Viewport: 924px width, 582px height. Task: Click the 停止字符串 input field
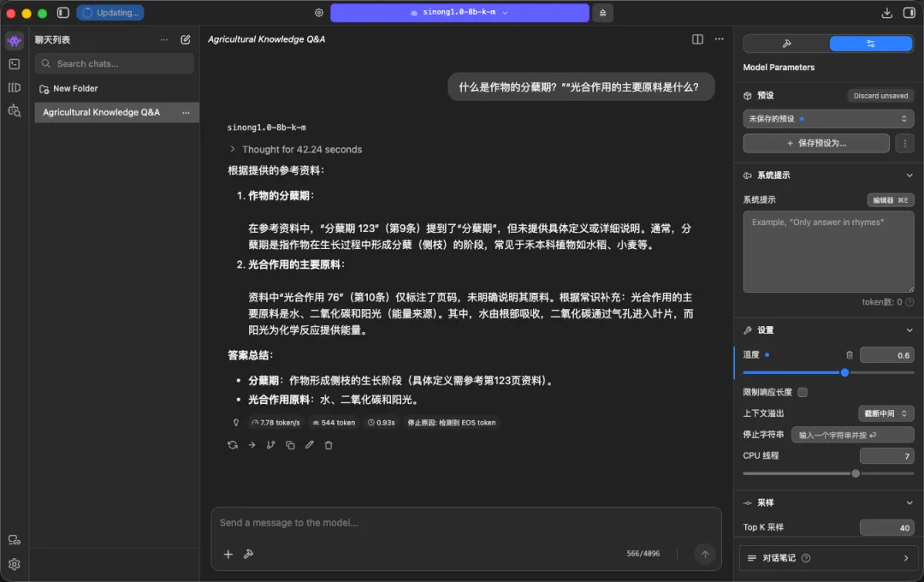coord(853,435)
